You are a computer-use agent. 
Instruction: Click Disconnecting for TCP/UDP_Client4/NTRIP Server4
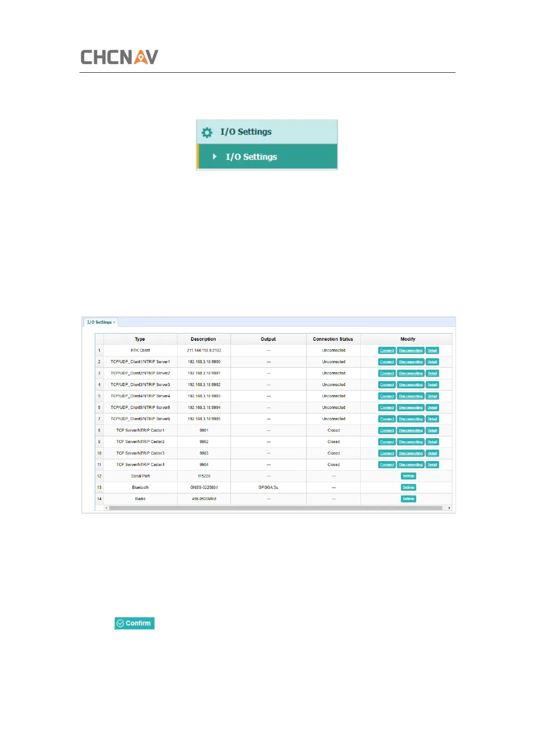point(411,396)
